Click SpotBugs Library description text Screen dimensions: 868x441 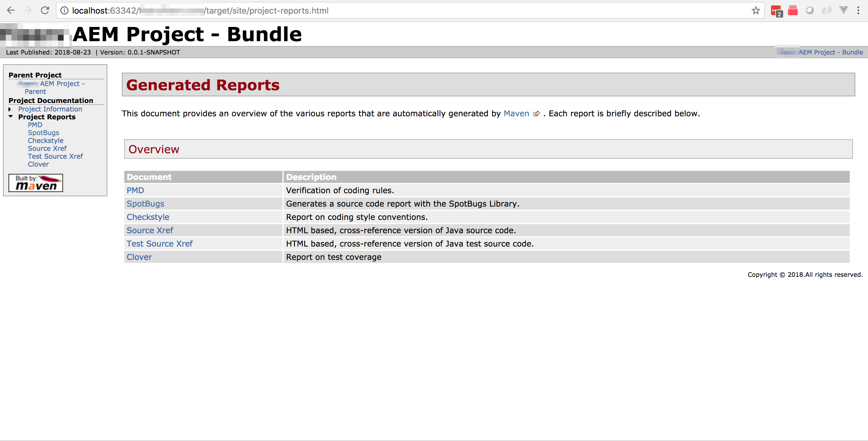coord(403,204)
